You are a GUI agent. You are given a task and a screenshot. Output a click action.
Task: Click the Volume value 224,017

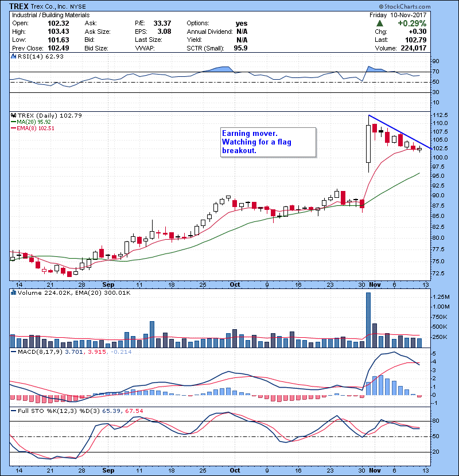[414, 48]
